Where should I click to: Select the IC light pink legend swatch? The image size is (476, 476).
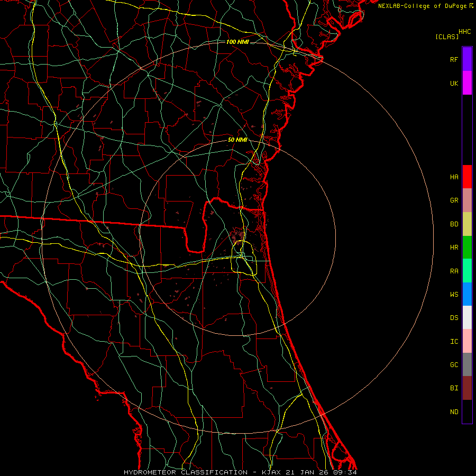[x=467, y=341]
